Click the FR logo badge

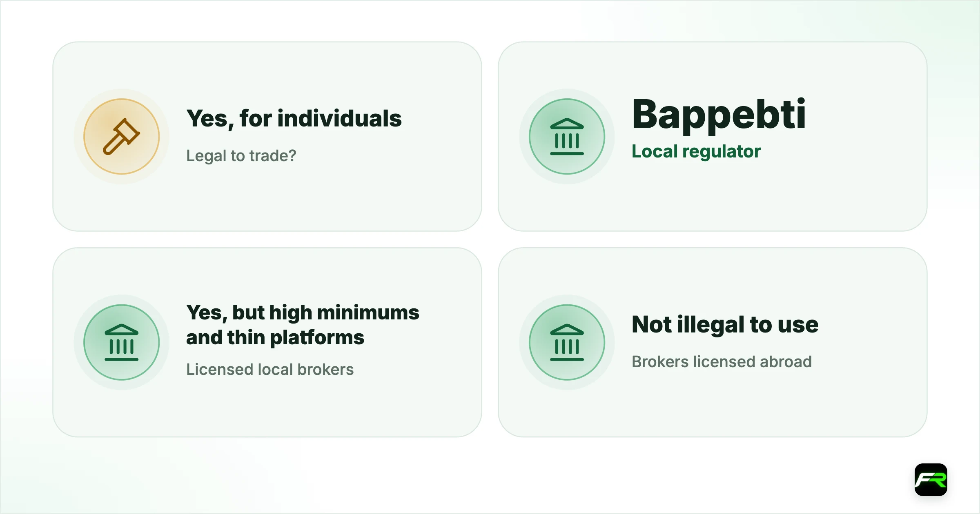tap(931, 480)
